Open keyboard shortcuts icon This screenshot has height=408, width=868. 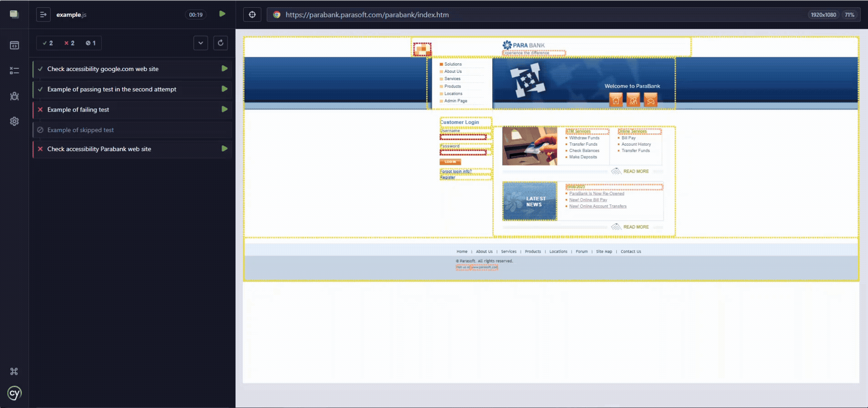tap(14, 371)
